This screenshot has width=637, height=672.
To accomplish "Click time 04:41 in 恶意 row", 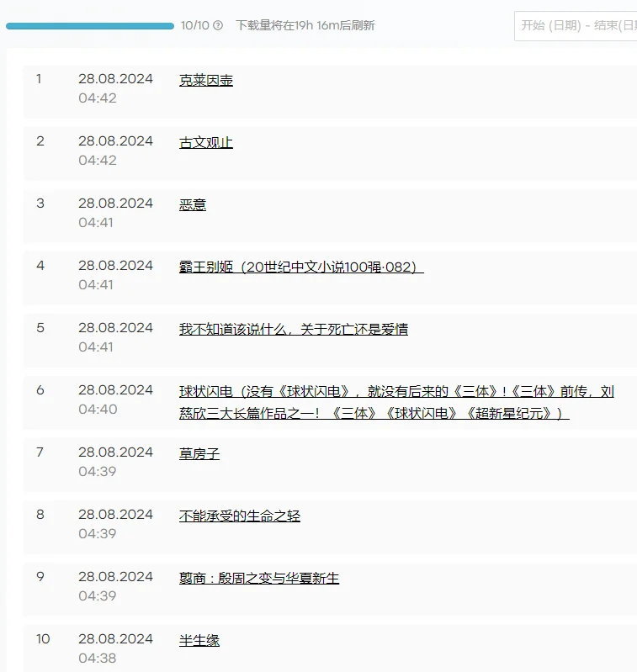I will coord(96,222).
